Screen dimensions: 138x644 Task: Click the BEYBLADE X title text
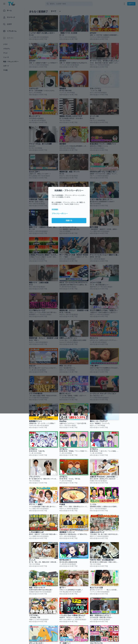click(x=65, y=560)
